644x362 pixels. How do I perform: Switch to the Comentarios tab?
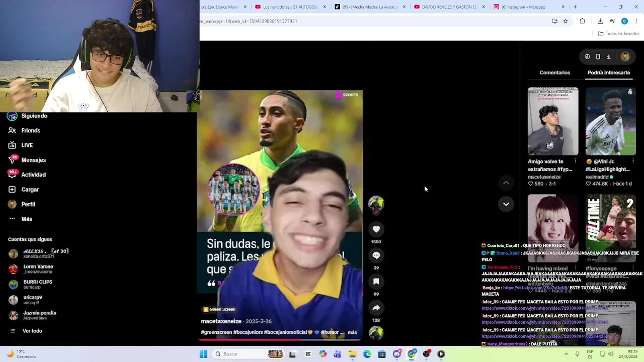pos(555,72)
